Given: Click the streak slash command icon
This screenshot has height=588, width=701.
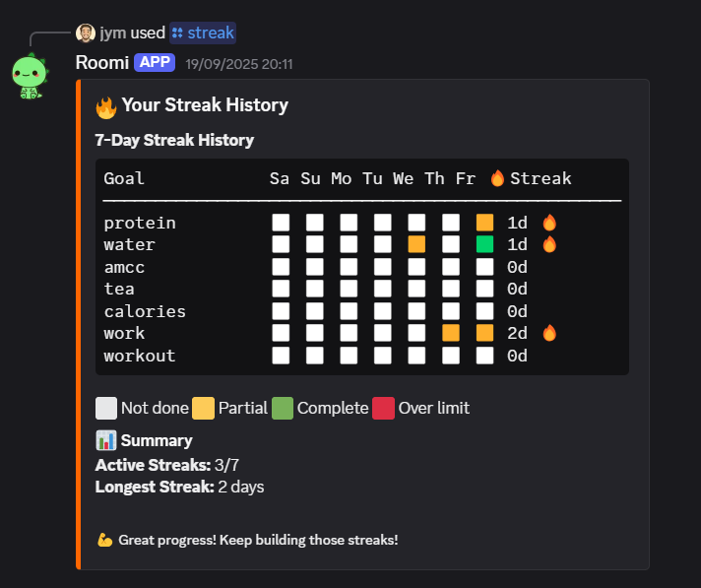Looking at the screenshot, I should 177,33.
